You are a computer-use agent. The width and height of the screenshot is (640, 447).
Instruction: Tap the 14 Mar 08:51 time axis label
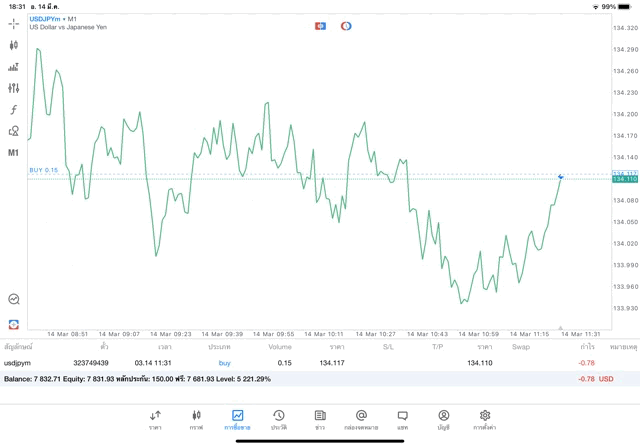coord(67,334)
